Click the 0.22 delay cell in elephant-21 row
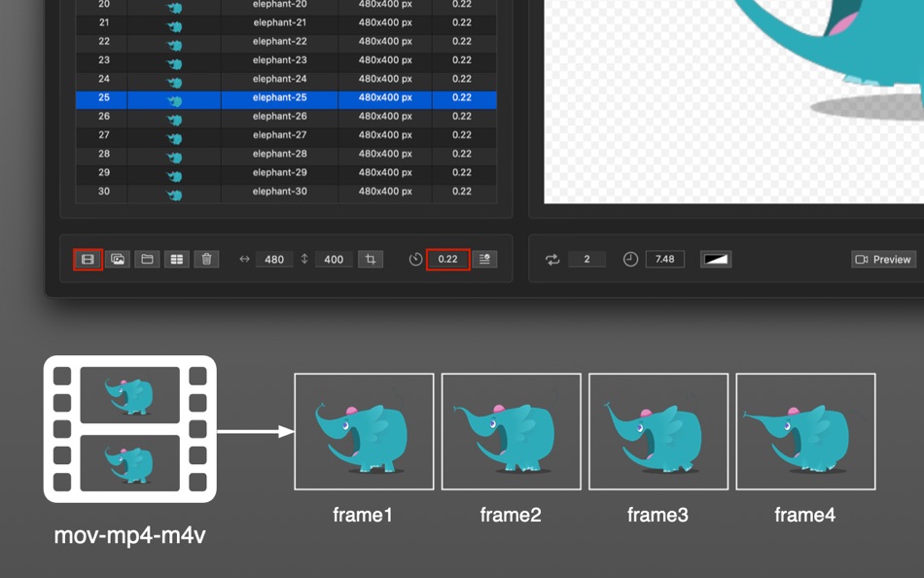The height and width of the screenshot is (578, 924). tap(462, 22)
